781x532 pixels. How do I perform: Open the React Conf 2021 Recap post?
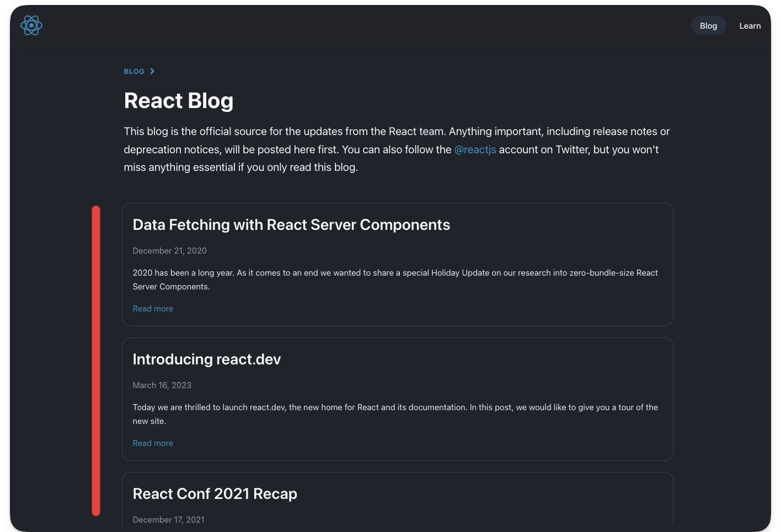pyautogui.click(x=215, y=493)
